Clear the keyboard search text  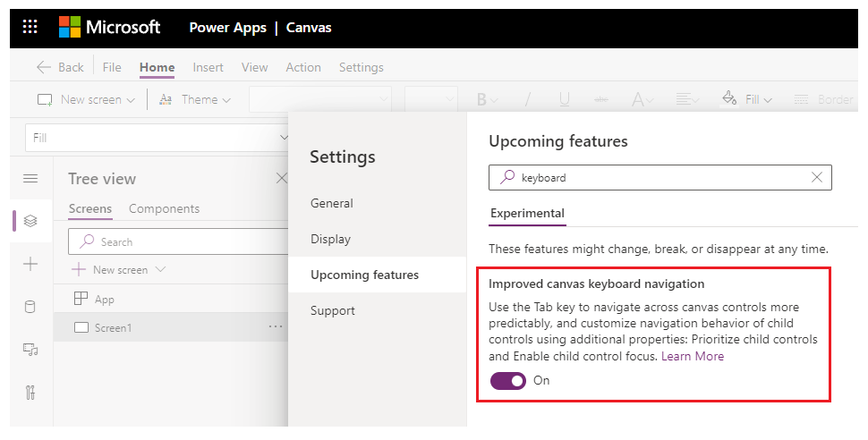[816, 177]
